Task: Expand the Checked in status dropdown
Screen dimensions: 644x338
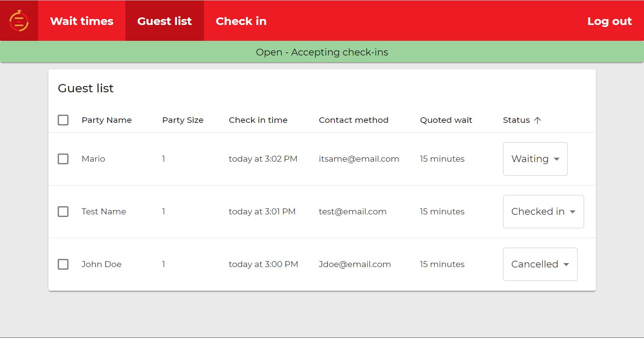Action: [543, 212]
